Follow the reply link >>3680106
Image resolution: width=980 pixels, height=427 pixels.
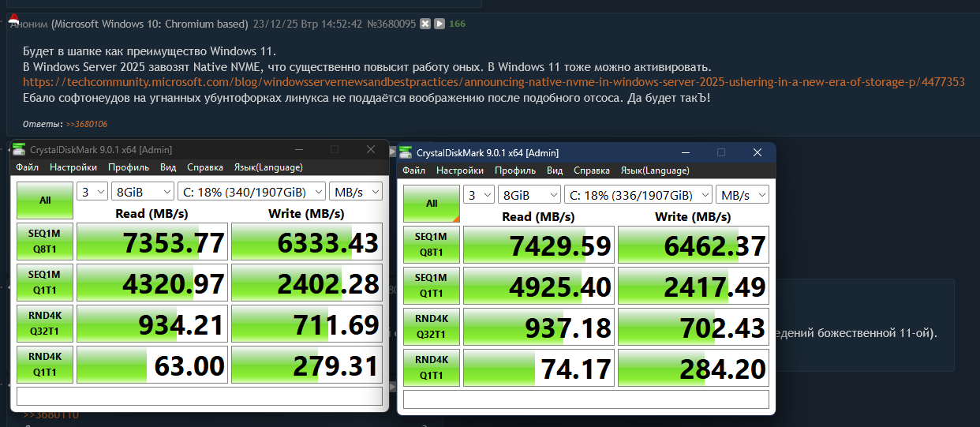click(x=87, y=124)
